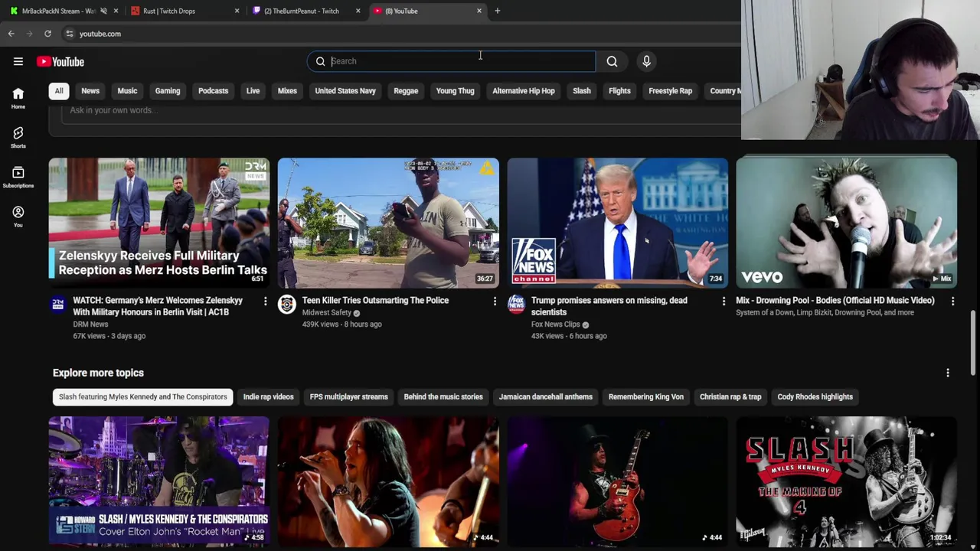The width and height of the screenshot is (980, 551).
Task: Select Behind the music stories topic
Action: coord(443,397)
